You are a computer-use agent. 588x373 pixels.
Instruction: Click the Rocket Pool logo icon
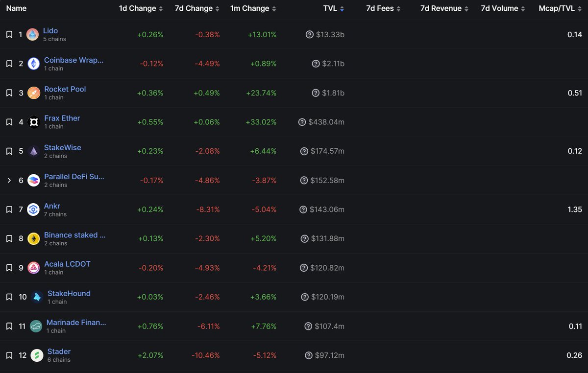[33, 93]
